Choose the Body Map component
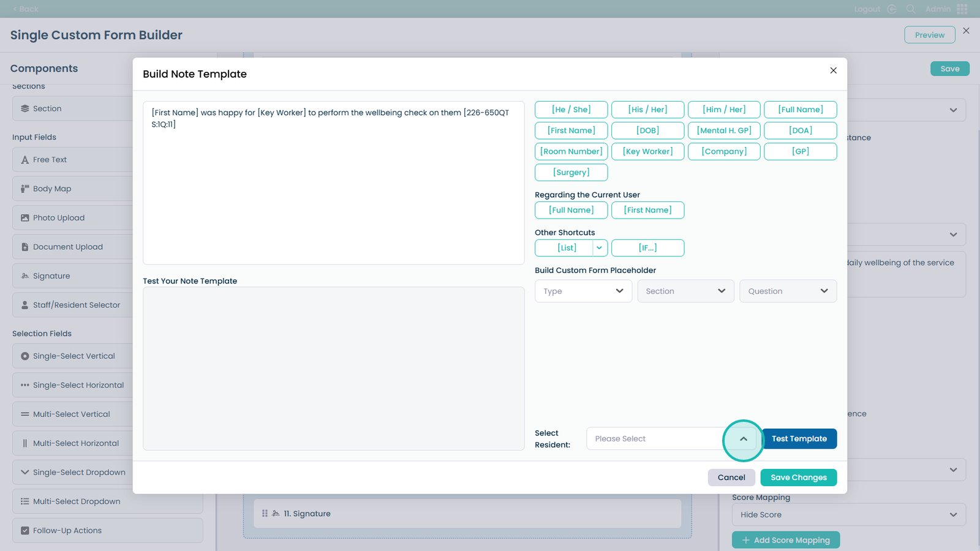The height and width of the screenshot is (551, 980). click(107, 189)
